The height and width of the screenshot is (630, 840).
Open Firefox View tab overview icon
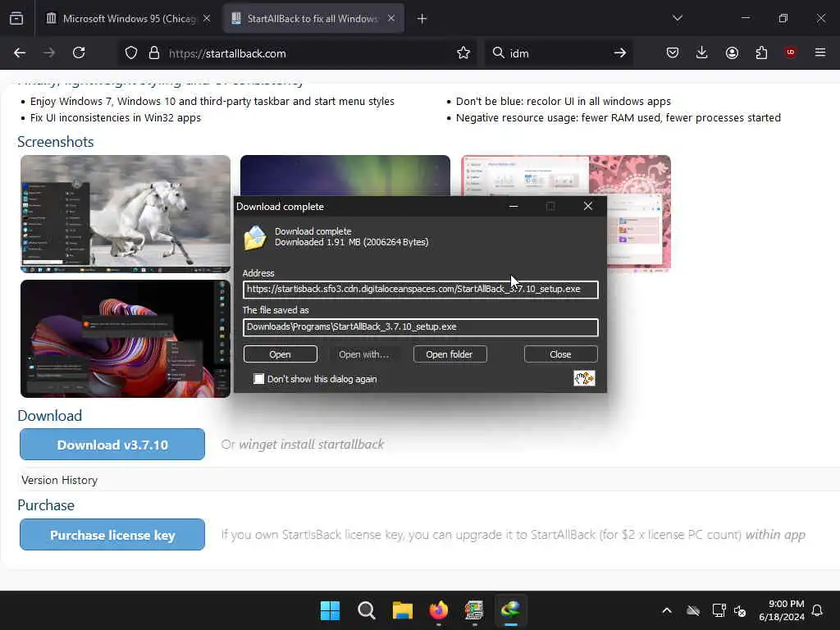16,18
